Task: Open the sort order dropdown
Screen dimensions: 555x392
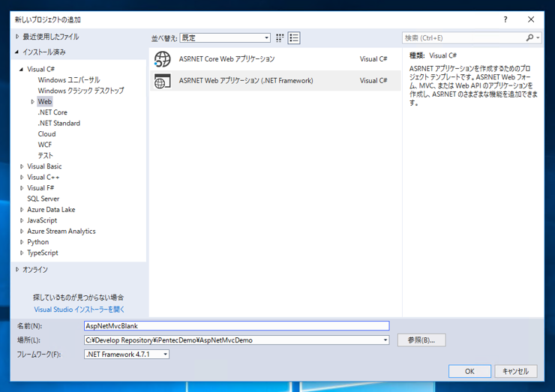Action: click(266, 38)
